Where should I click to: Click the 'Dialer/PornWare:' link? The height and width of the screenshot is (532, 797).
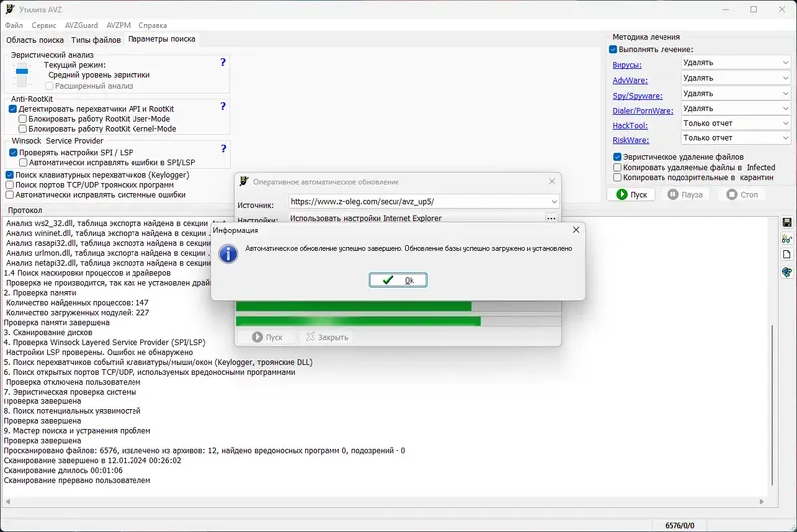point(643,111)
